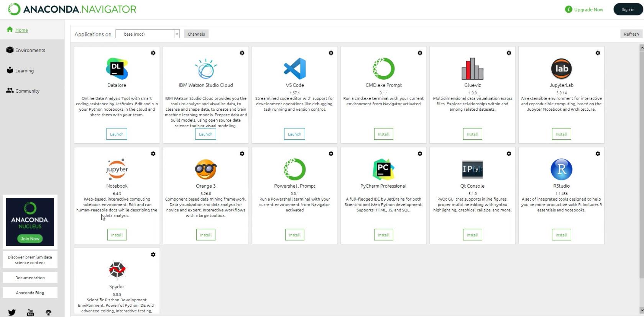Open Anaconda Twitter page icon
Screen dimensions: 644x317
click(x=12, y=312)
